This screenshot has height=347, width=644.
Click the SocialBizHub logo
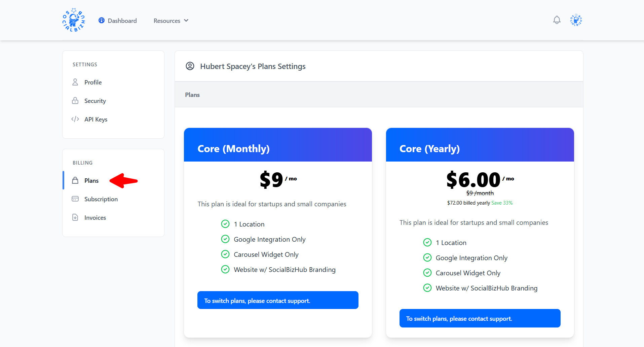pos(74,20)
